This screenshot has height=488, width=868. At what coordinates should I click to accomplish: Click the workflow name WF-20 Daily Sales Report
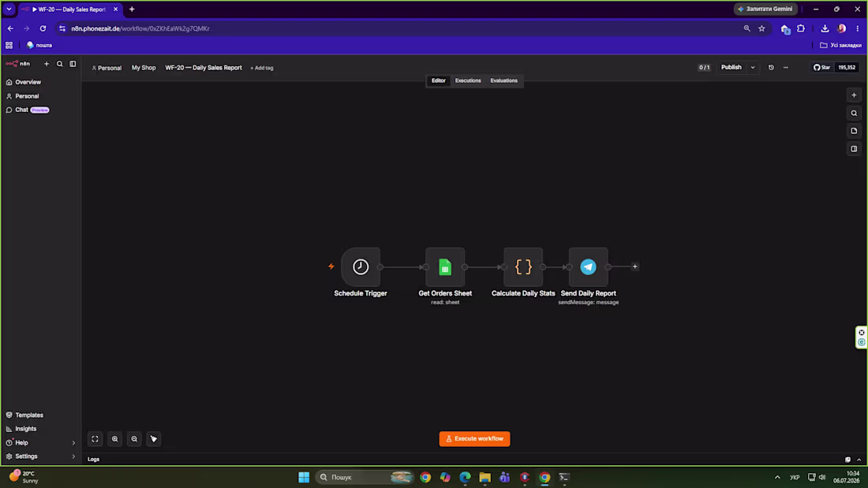pos(203,68)
